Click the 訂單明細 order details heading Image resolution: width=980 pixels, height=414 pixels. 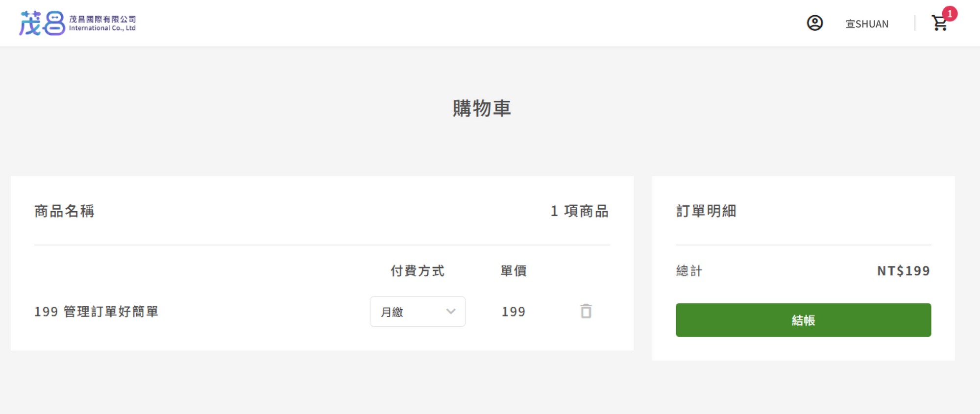click(x=706, y=211)
